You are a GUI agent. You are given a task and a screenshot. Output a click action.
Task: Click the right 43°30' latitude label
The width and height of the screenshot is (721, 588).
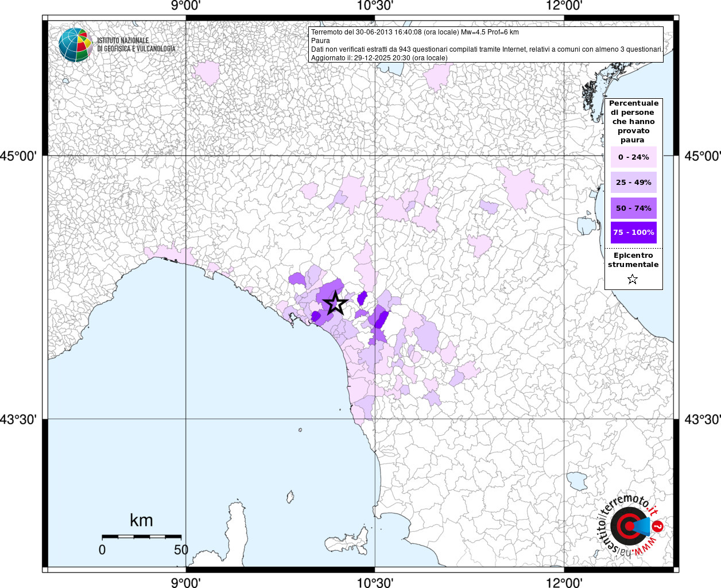(703, 420)
